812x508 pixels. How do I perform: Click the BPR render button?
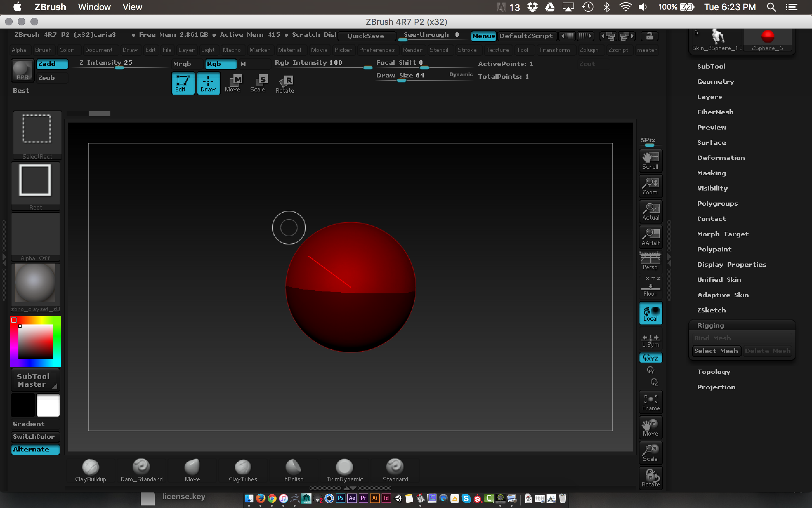23,71
